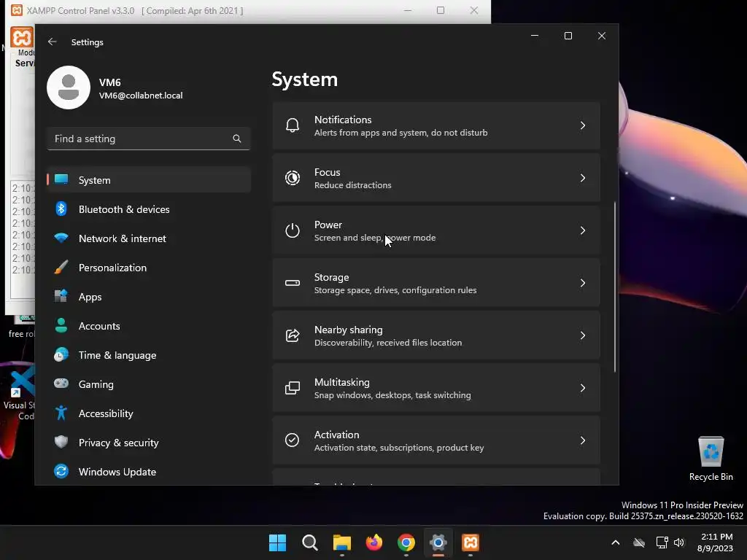The height and width of the screenshot is (560, 747).
Task: Open the Windows Start button in the taskbar
Action: [x=278, y=542]
